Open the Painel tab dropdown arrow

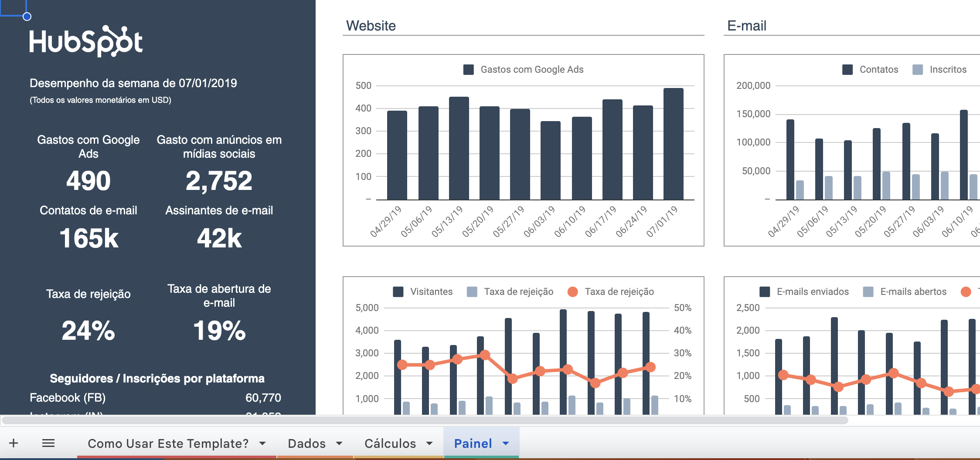[x=506, y=443]
